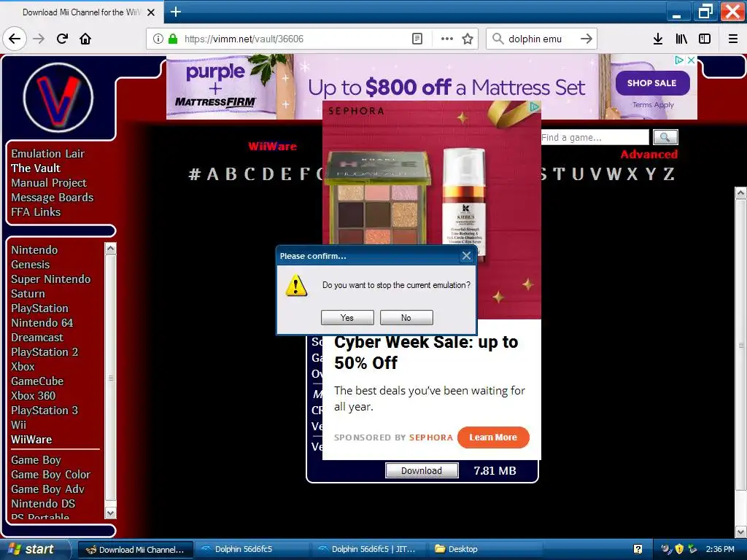Open the downloads arrow icon
Viewport: 747px width, 560px height.
[658, 39]
